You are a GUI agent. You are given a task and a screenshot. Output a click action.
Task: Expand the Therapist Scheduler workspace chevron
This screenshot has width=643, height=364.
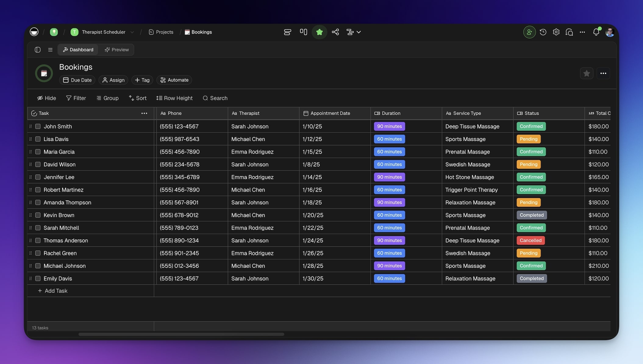click(x=132, y=32)
